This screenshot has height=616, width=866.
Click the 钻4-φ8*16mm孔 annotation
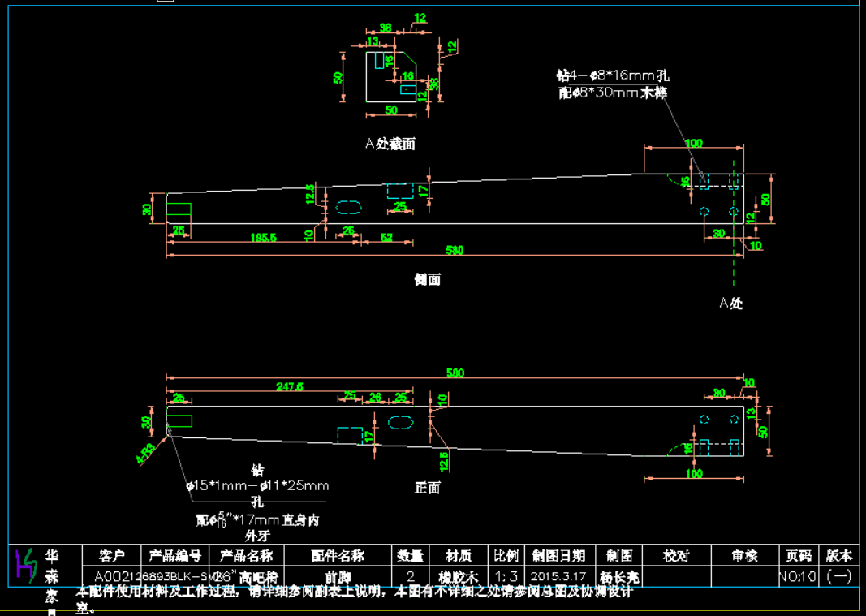613,75
